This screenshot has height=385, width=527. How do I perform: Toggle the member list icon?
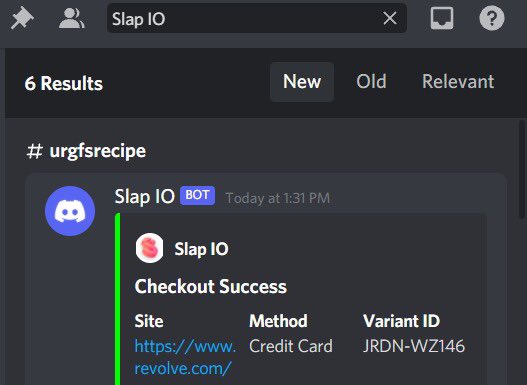(x=72, y=18)
